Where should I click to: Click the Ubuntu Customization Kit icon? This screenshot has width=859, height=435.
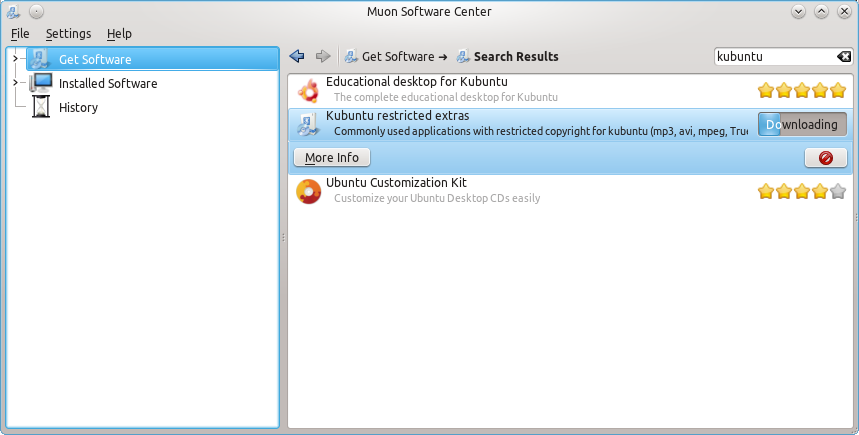(308, 191)
